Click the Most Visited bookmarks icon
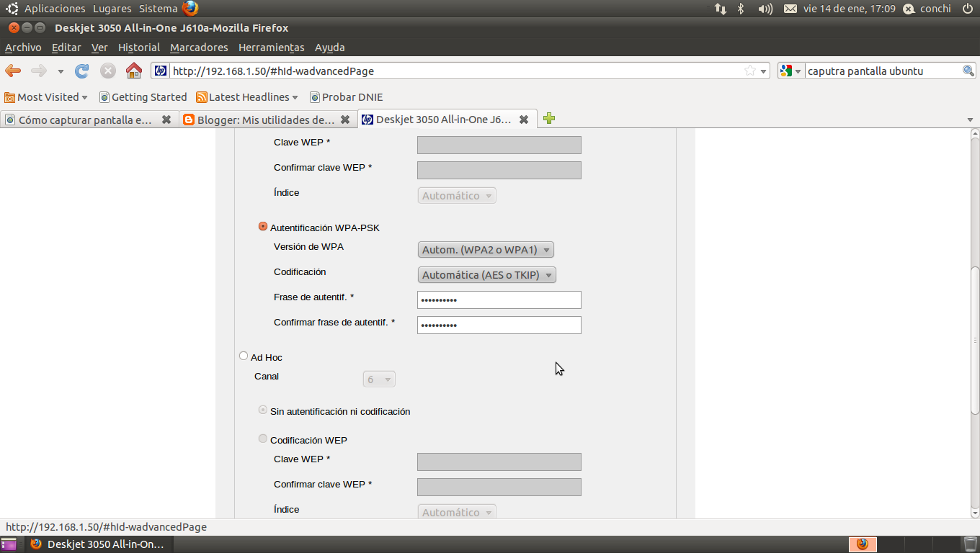This screenshot has width=980, height=553. pyautogui.click(x=10, y=97)
